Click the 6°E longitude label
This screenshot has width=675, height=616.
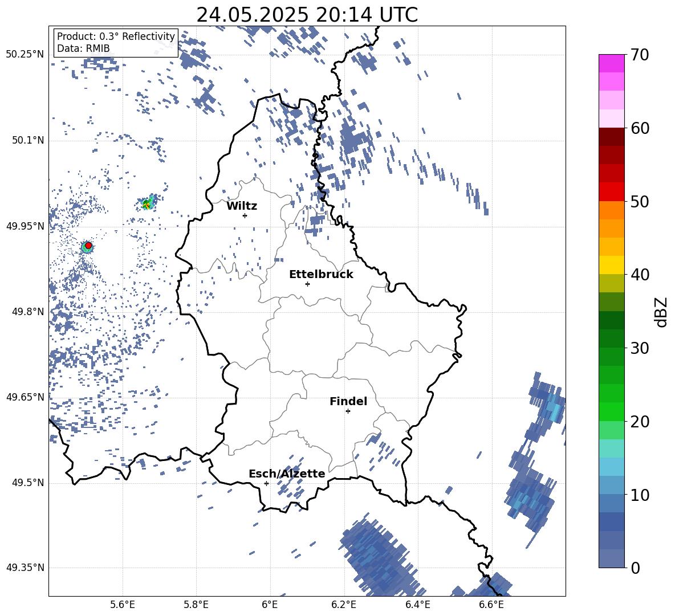[270, 605]
